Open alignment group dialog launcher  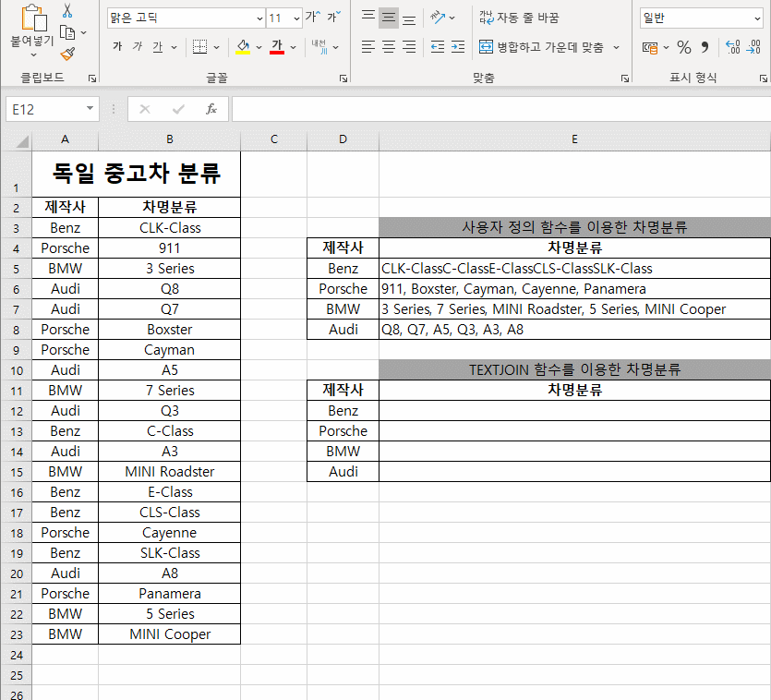tap(624, 78)
